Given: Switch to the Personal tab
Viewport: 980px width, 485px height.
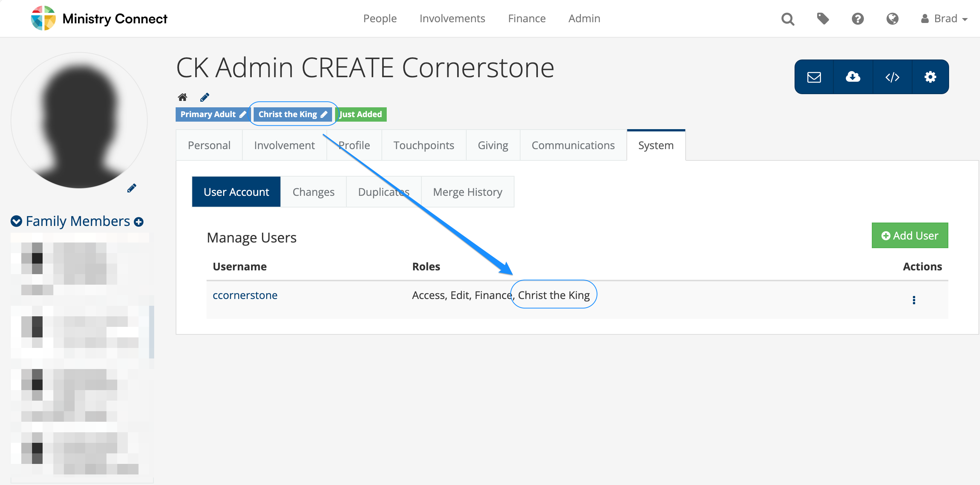Looking at the screenshot, I should click(x=209, y=145).
